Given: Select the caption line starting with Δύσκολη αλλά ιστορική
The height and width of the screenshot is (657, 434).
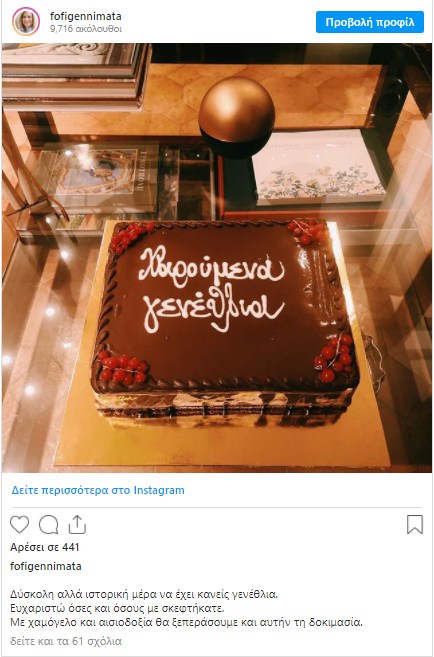Looking at the screenshot, I should click(x=144, y=594).
